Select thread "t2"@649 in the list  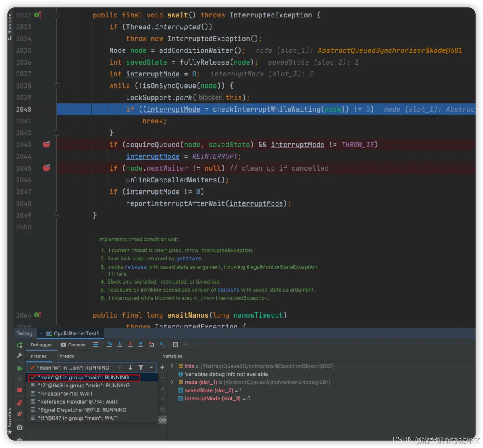(x=84, y=386)
